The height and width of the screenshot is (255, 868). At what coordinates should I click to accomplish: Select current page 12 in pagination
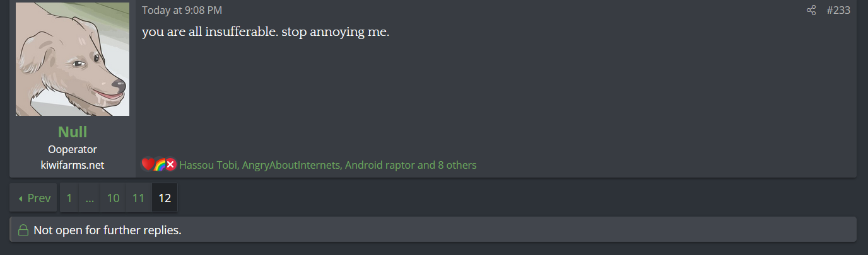tap(165, 198)
